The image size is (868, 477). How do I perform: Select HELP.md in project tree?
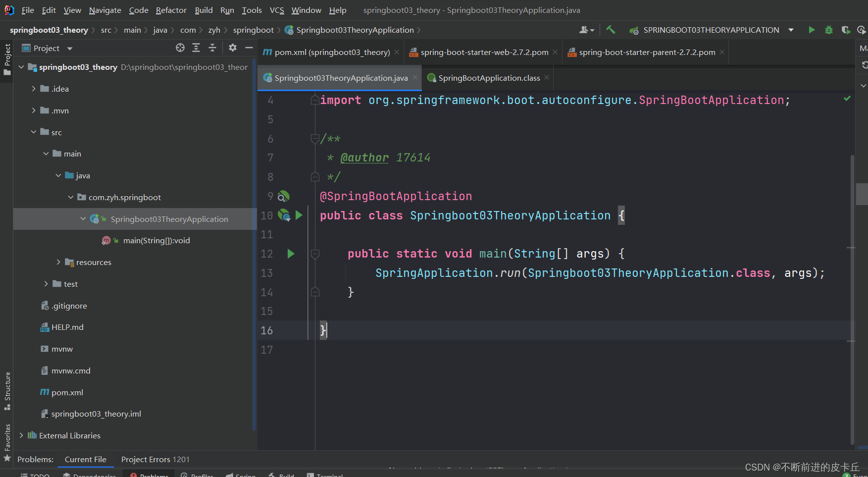coord(67,327)
